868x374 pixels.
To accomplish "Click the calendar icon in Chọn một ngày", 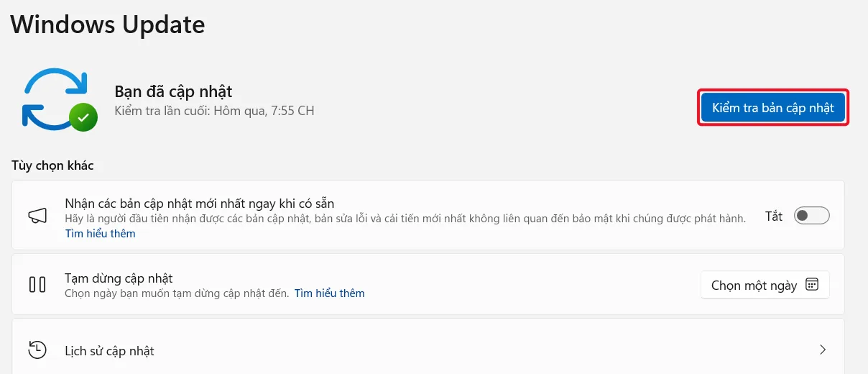I will click(812, 285).
